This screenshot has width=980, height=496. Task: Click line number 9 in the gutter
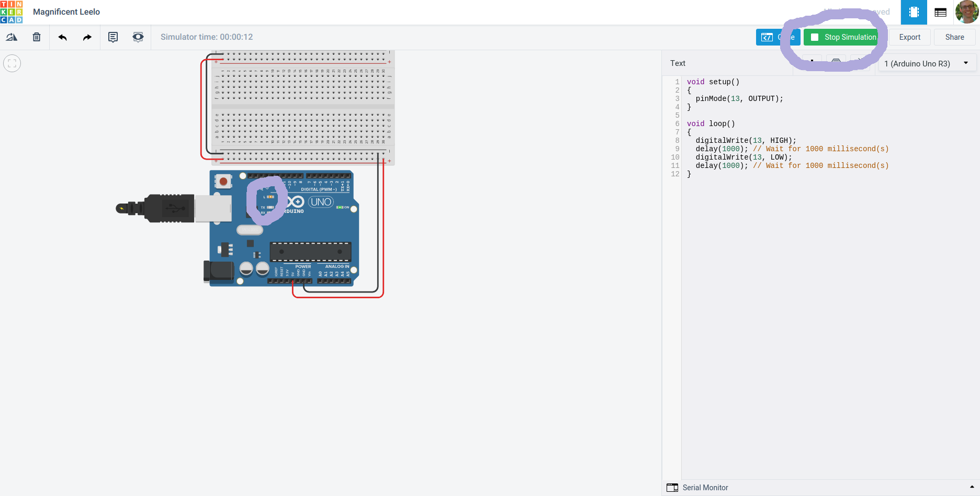point(677,149)
